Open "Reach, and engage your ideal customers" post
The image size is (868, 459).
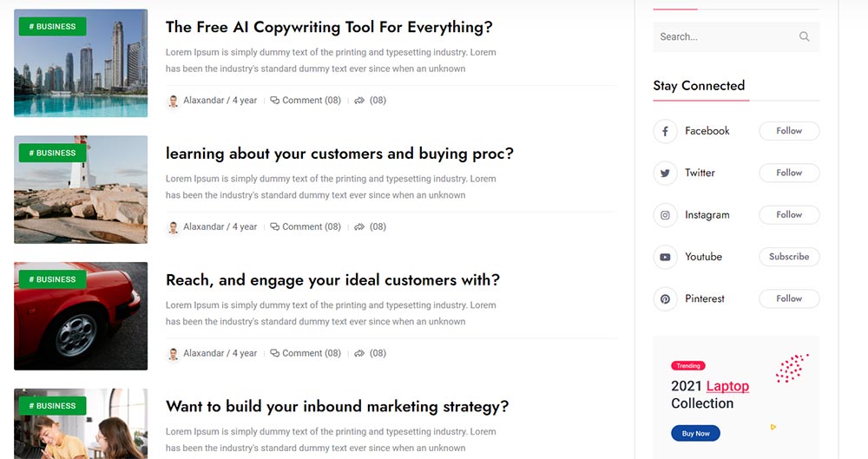[332, 280]
